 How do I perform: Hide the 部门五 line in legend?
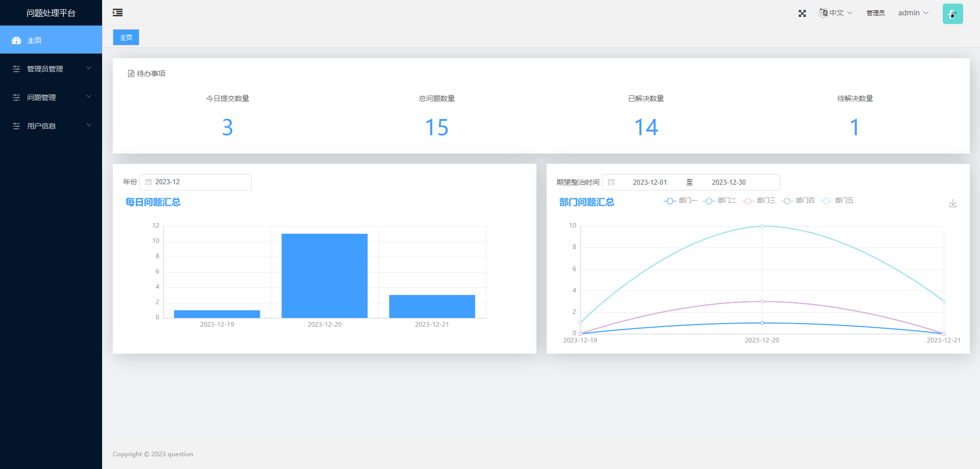[837, 201]
